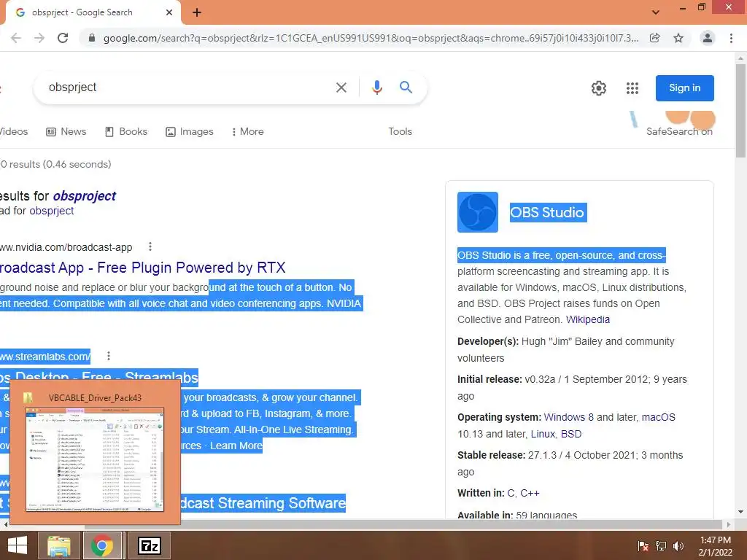Viewport: 747px width, 560px height.
Task: Open search Tools options
Action: click(400, 131)
